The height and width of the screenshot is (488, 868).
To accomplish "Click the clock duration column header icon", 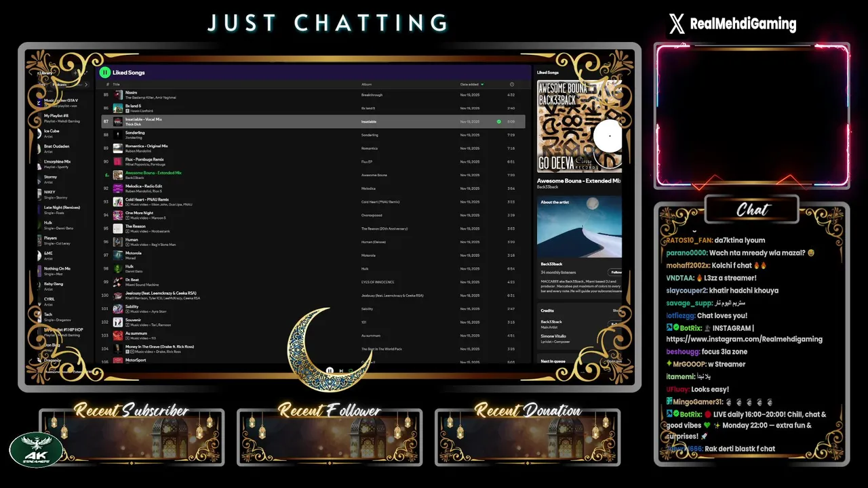I will coord(511,84).
